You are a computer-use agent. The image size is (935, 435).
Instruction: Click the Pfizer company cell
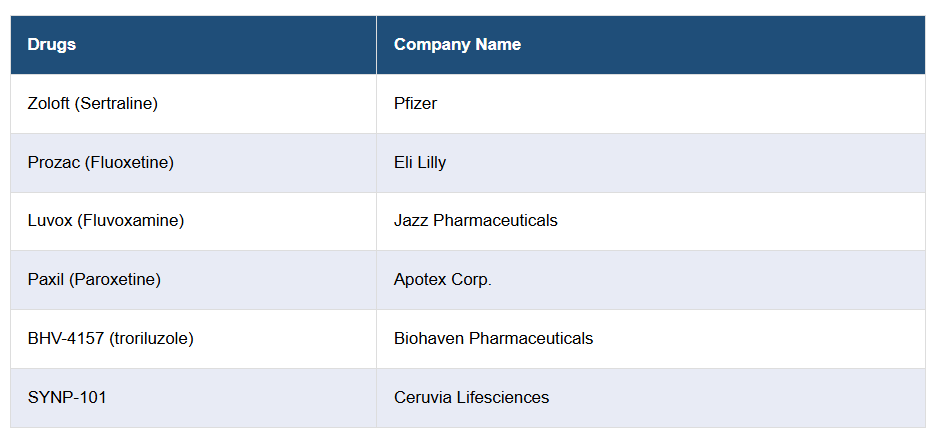pyautogui.click(x=415, y=103)
